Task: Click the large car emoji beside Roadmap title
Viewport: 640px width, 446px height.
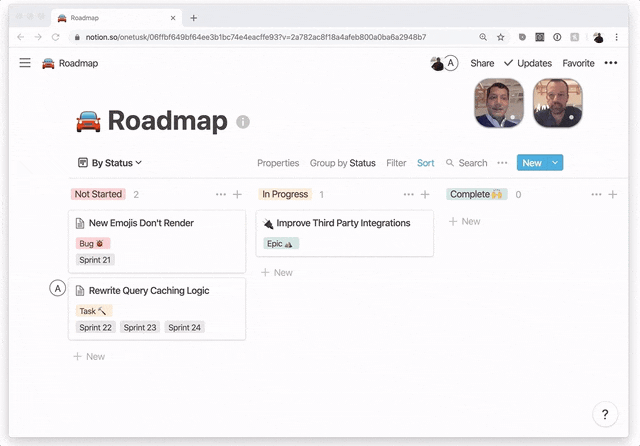Action: 89,121
